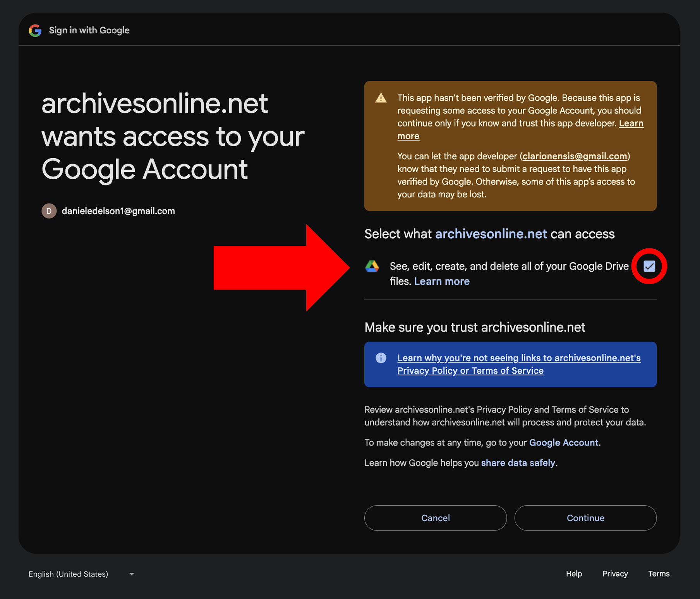Open Learn more link for Drive permission
Image resolution: width=700 pixels, height=599 pixels.
(x=442, y=281)
